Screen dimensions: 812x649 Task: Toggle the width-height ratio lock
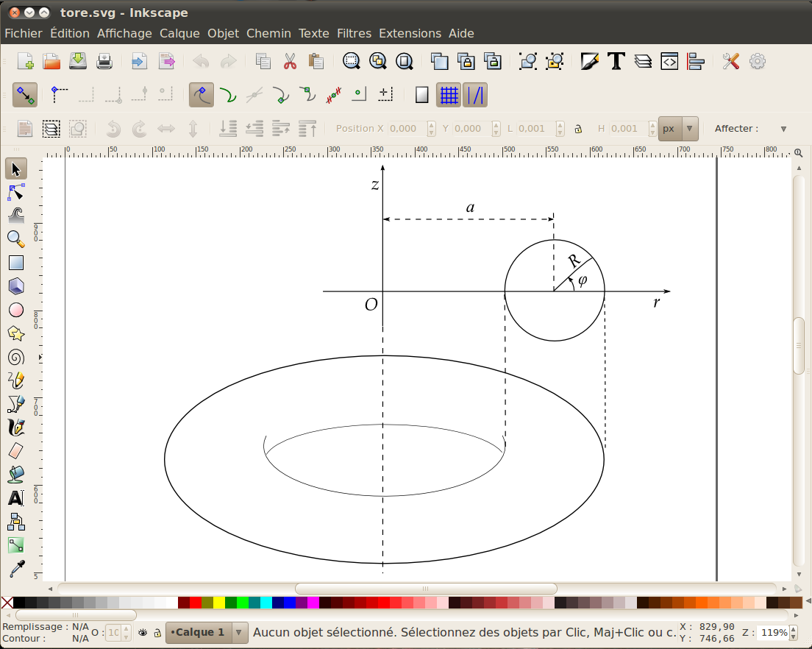pyautogui.click(x=578, y=129)
